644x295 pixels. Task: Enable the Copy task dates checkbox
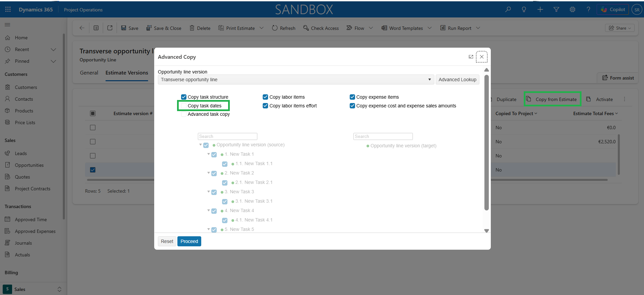(184, 106)
